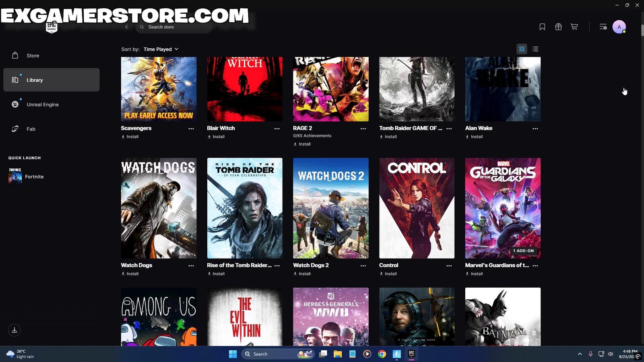Open Rise of the Tomb Raider cover
The height and width of the screenshot is (362, 644).
coord(245,208)
